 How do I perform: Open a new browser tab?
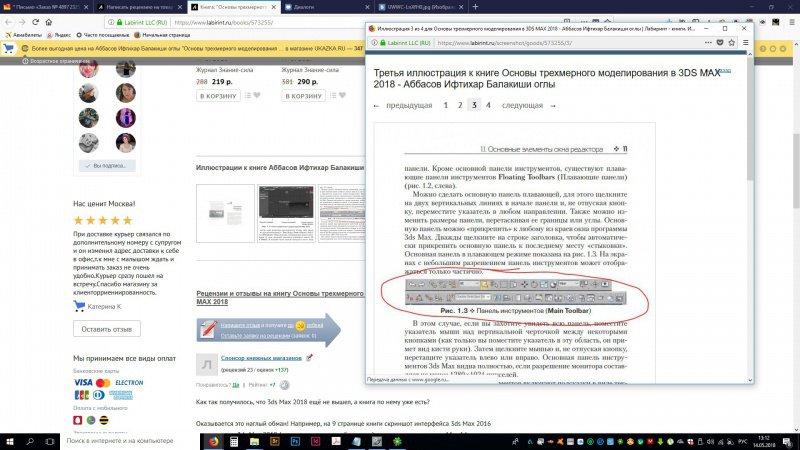pyautogui.click(x=475, y=7)
